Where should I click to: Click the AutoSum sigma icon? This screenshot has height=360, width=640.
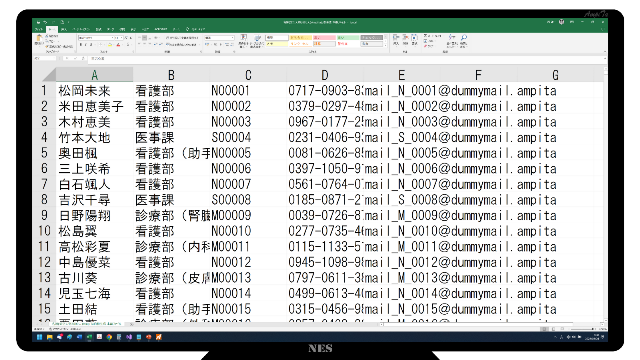coord(426,36)
